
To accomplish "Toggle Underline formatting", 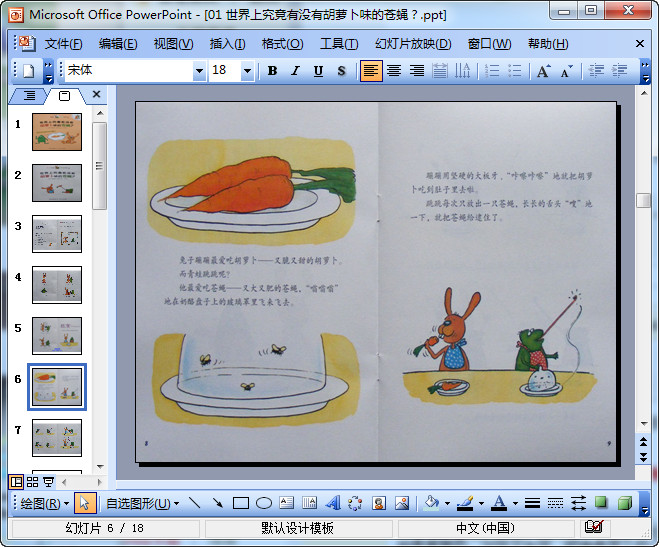I will (319, 71).
